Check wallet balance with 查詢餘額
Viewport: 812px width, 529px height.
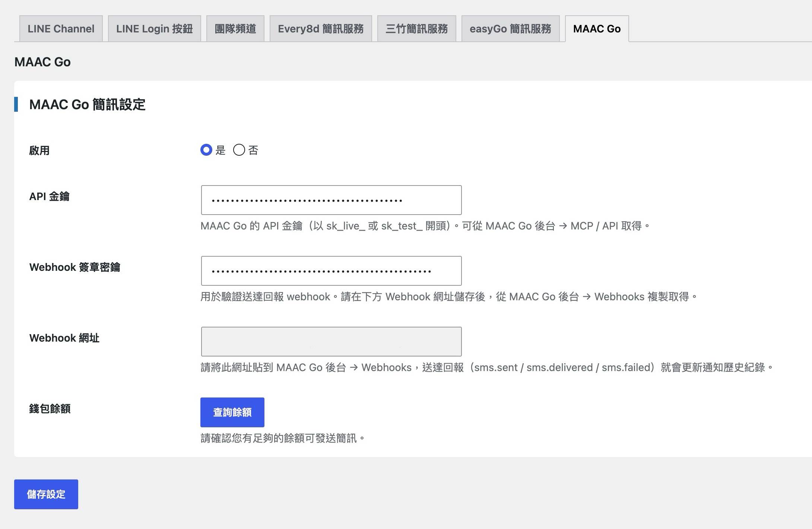click(x=232, y=412)
